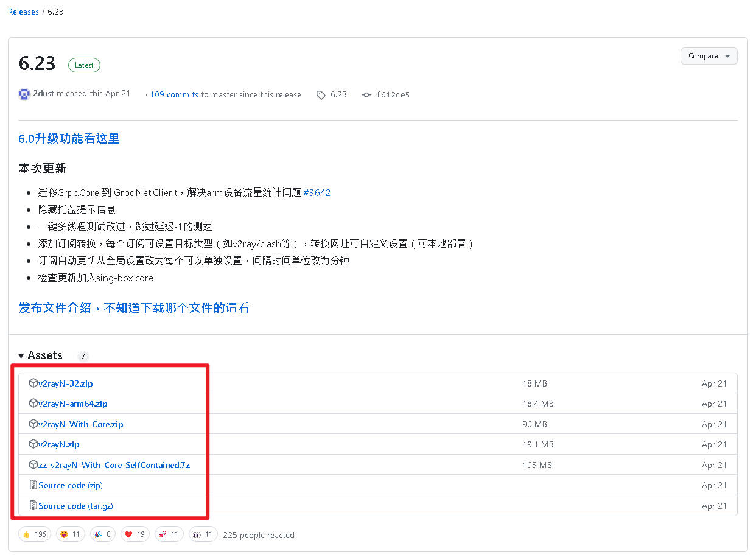756x560 pixels.
Task: Collapse the Assets section triangle
Action: point(21,355)
